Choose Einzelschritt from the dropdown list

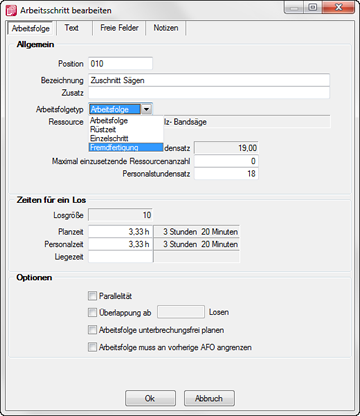pos(126,138)
